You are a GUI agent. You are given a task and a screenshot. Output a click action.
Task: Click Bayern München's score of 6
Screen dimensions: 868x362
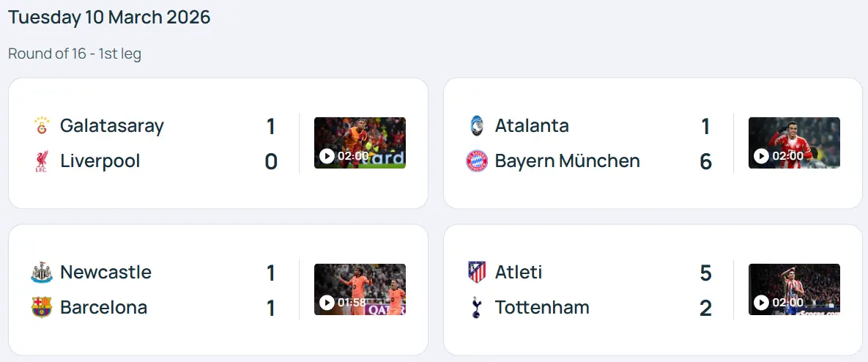pos(705,162)
